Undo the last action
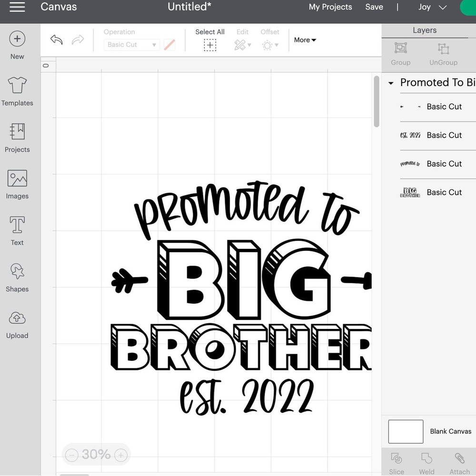Screen dimensions: 476x476 point(56,40)
